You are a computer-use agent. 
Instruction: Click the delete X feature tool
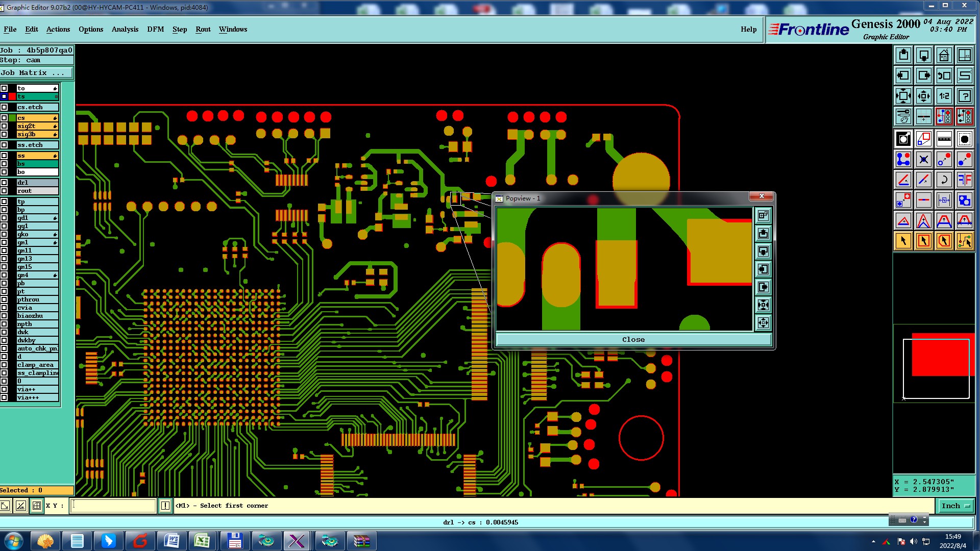click(923, 159)
